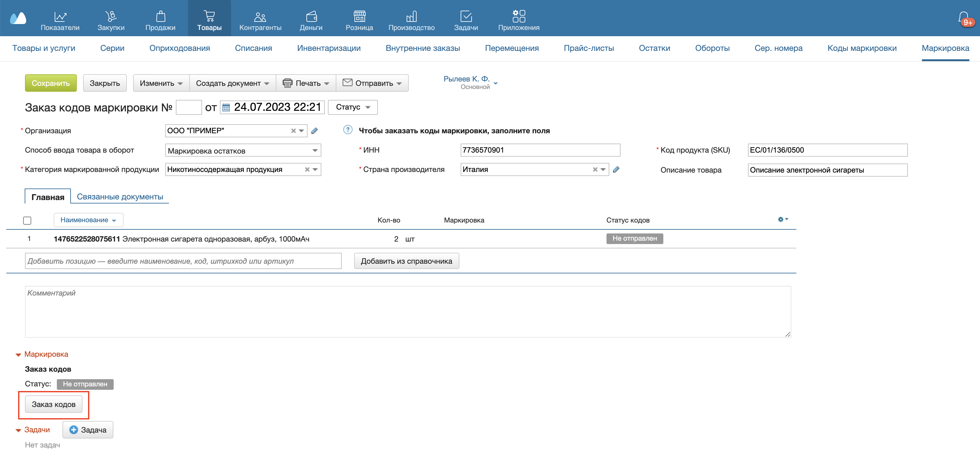Add a task with the Задача button

click(88, 430)
